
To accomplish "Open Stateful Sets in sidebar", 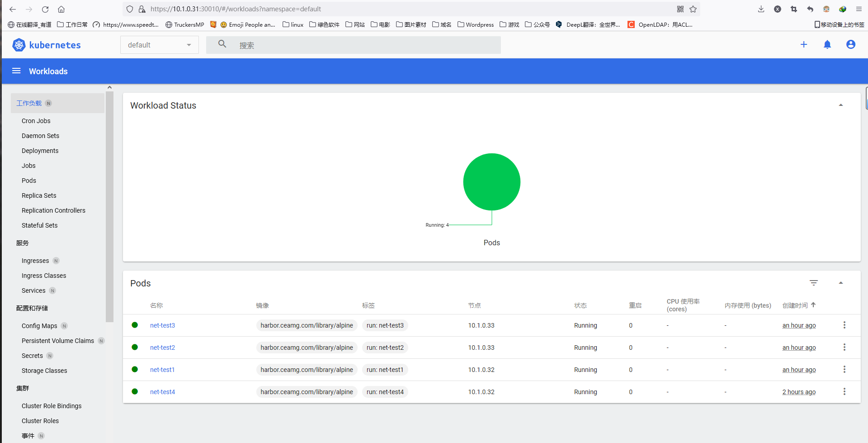I will 39,225.
